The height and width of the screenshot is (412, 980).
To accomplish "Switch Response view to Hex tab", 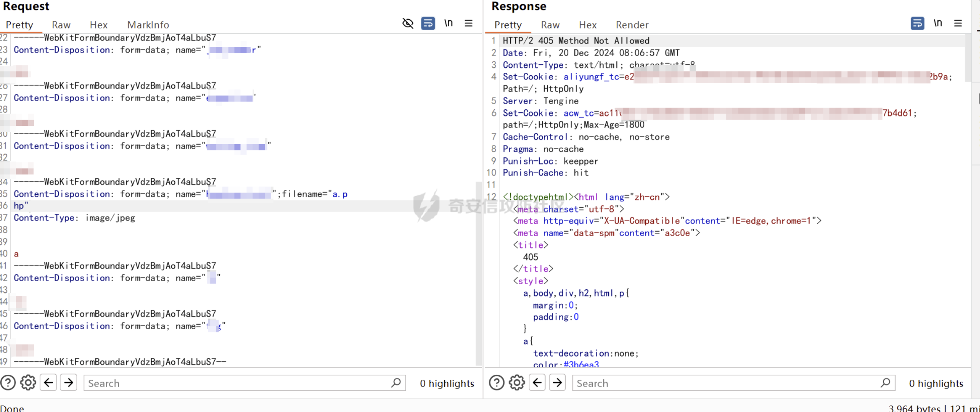I will click(588, 25).
